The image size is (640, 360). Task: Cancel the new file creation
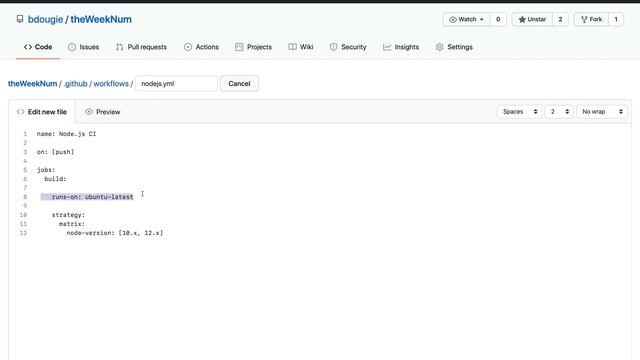(239, 83)
